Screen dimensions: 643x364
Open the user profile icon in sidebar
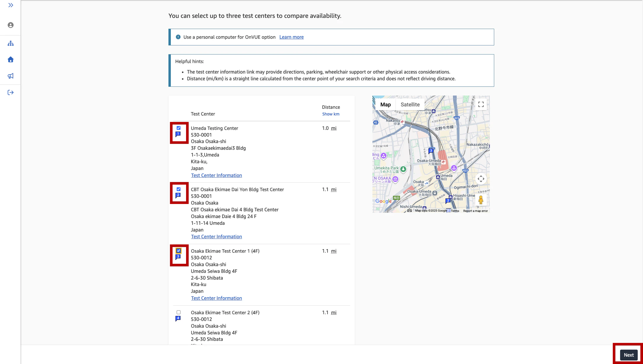(11, 25)
